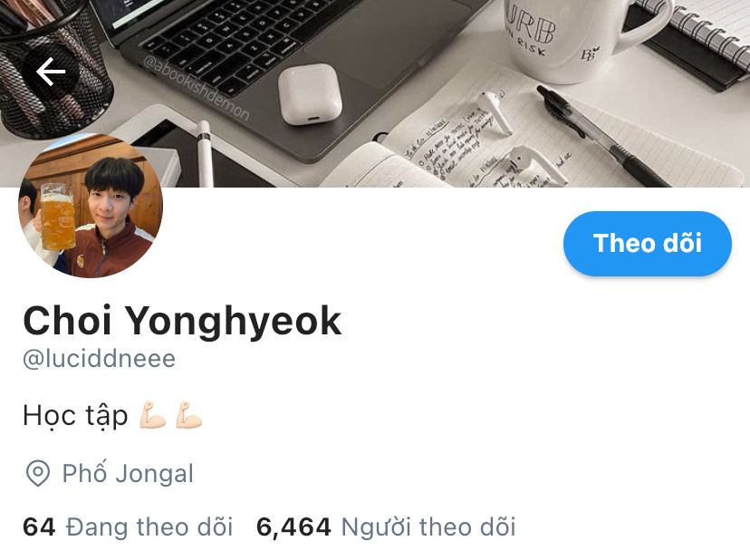The image size is (750, 560).
Task: Select the Choi Yonghyeok display name
Action: [182, 321]
